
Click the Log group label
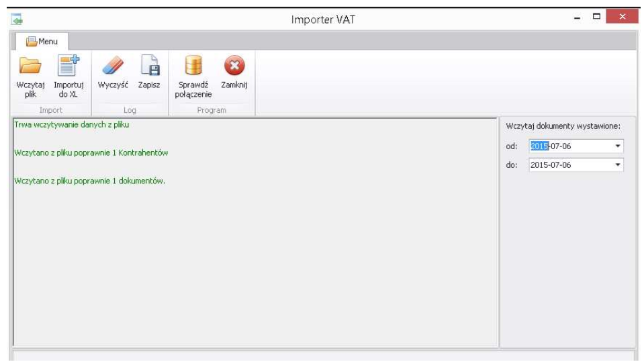(x=130, y=110)
